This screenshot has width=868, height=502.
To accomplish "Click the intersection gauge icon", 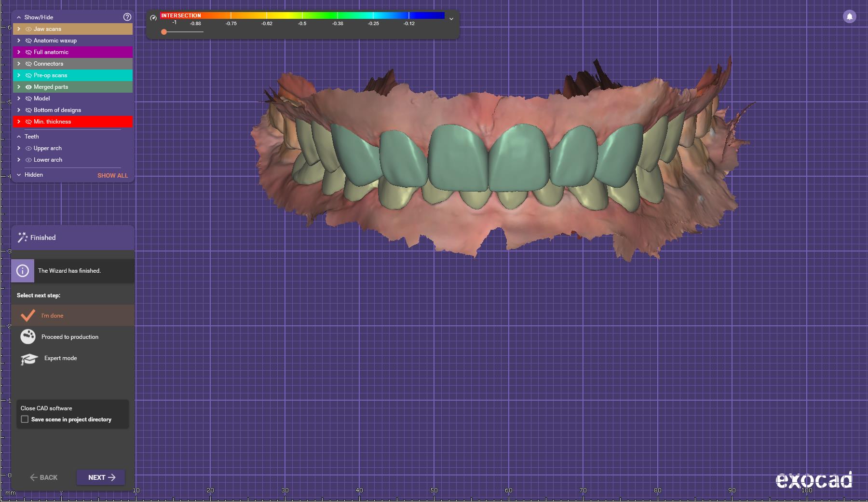I will (x=153, y=18).
